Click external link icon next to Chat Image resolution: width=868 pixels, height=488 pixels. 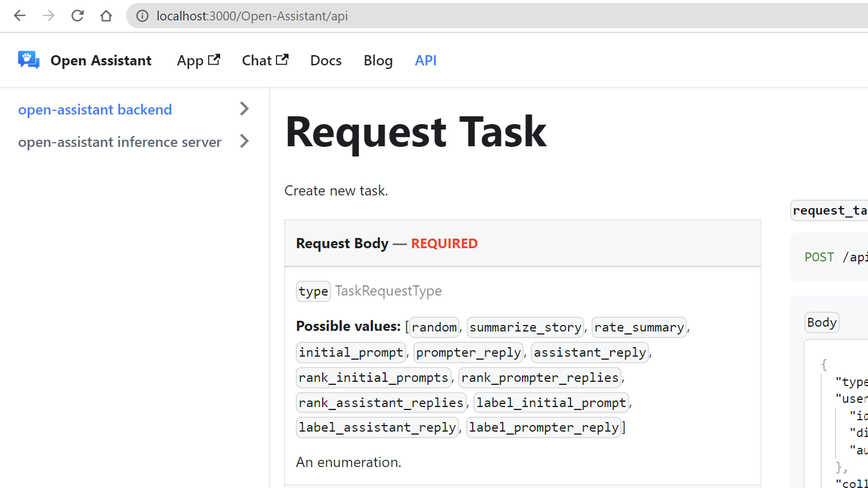click(283, 59)
